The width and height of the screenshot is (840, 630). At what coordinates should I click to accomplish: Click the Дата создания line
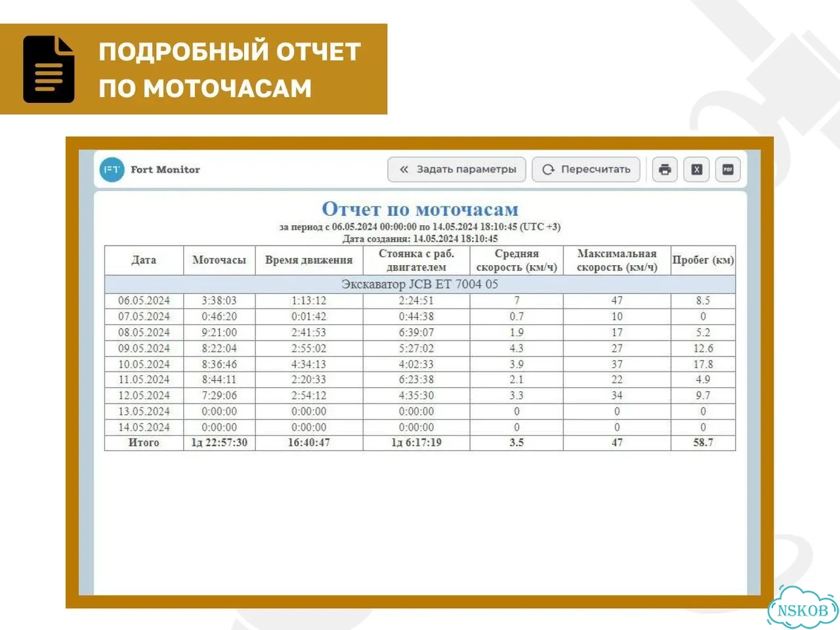(420, 239)
